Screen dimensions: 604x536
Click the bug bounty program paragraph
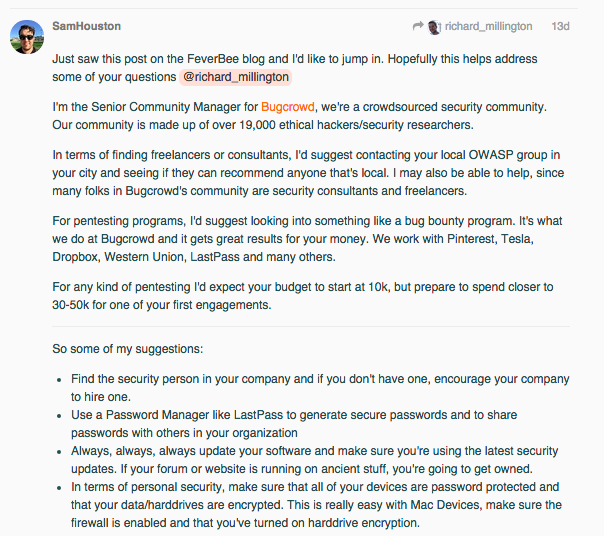click(x=307, y=239)
